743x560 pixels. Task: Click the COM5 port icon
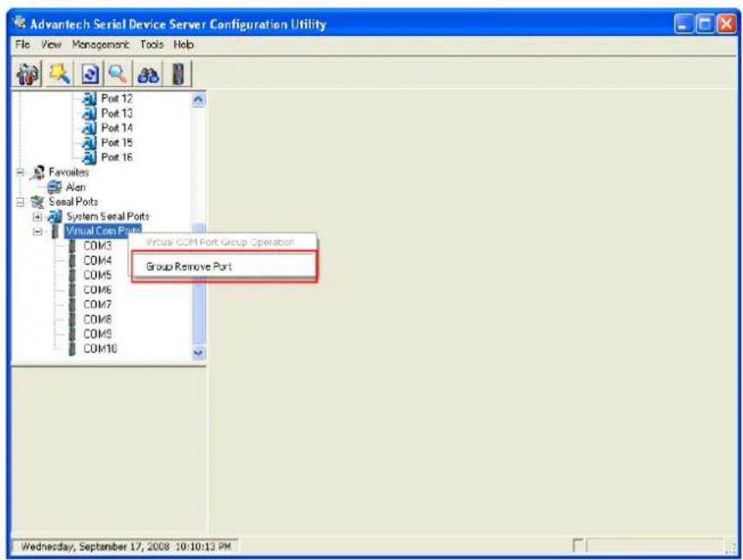click(x=72, y=275)
